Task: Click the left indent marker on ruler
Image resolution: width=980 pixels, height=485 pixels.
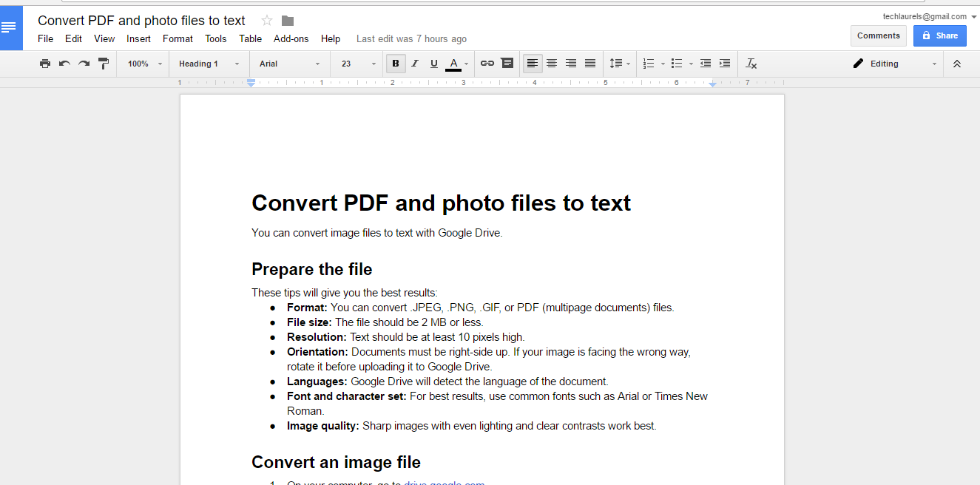Action: 251,84
